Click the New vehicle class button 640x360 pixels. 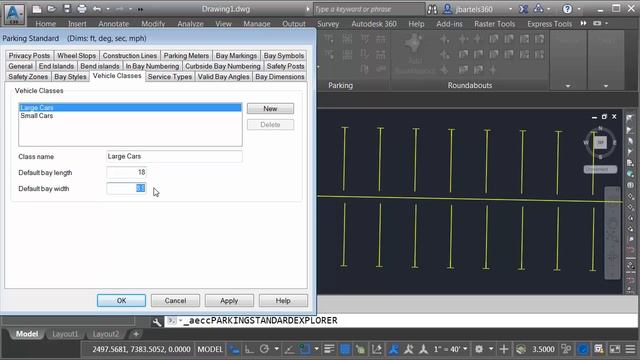coord(270,109)
